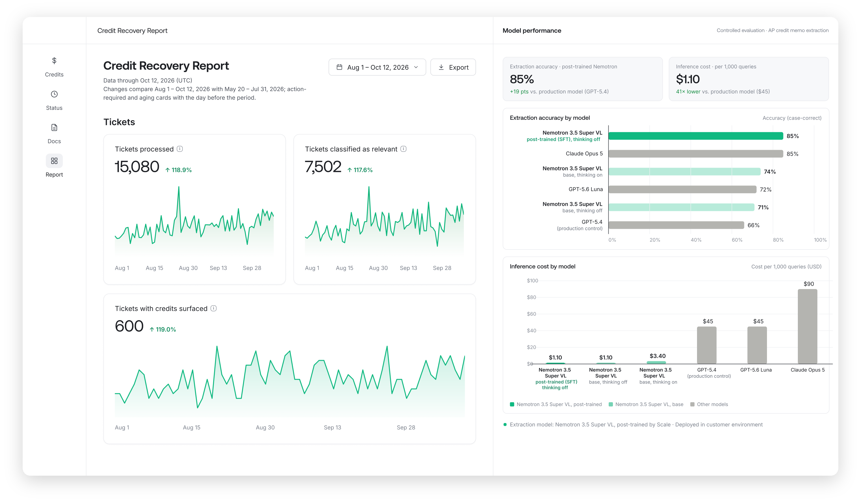
Task: Click the download icon on Export button
Action: [x=441, y=67]
